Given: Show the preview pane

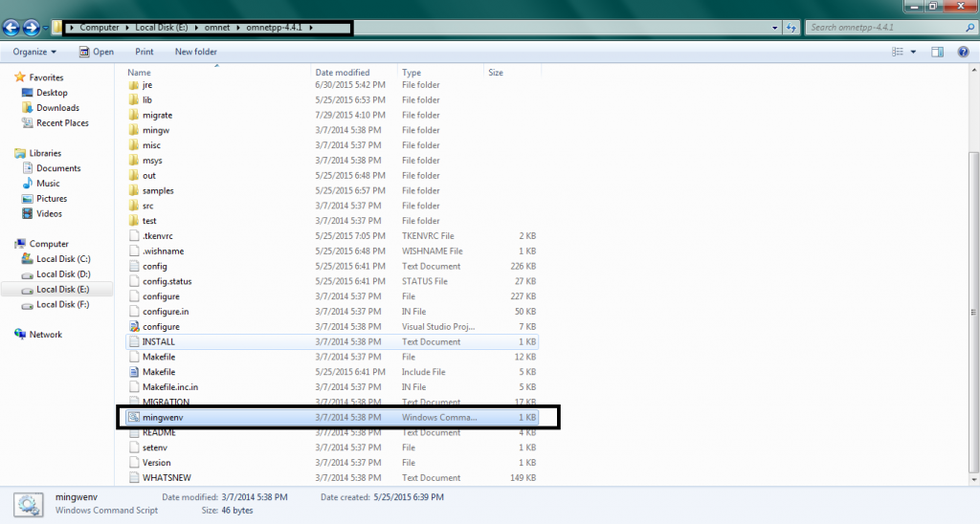Looking at the screenshot, I should click(x=937, y=52).
